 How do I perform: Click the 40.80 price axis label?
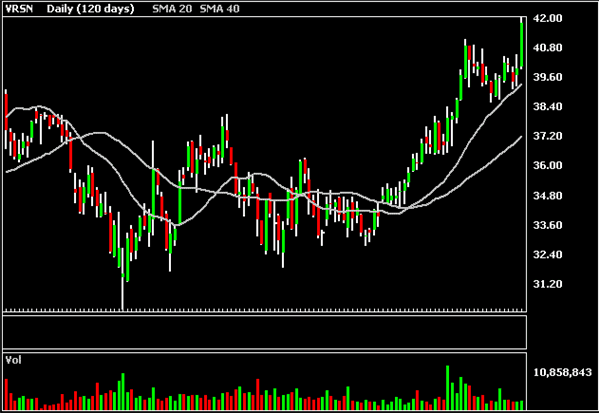pos(548,48)
